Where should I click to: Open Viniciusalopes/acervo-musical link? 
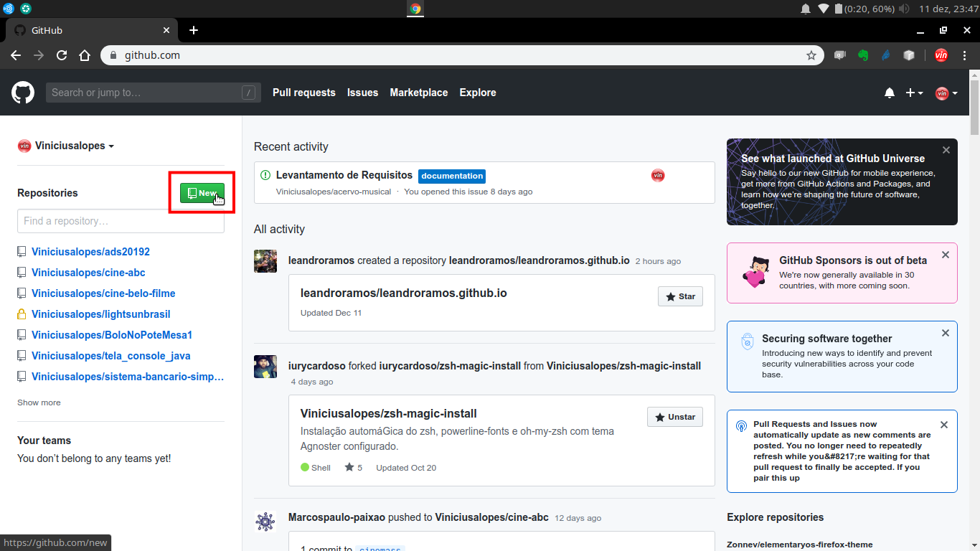click(x=334, y=192)
